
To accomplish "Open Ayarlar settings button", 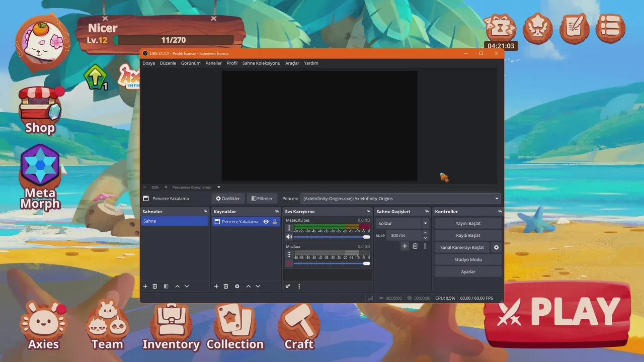I will point(468,271).
